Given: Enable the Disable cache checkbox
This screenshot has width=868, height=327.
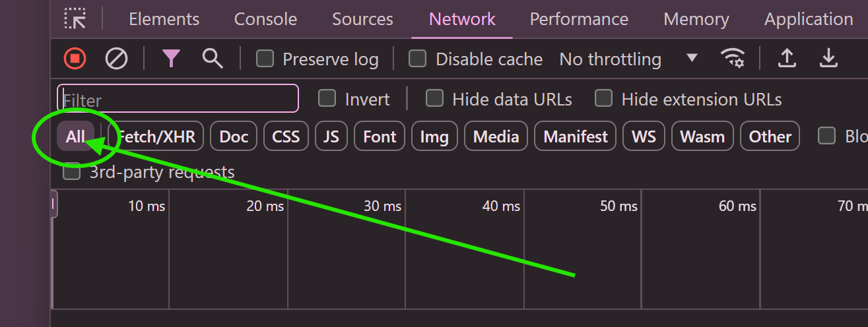Looking at the screenshot, I should click(x=417, y=59).
